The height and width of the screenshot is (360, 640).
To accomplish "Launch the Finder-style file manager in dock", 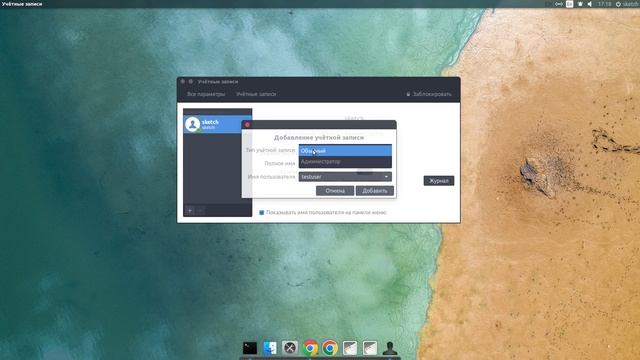I will click(x=270, y=348).
